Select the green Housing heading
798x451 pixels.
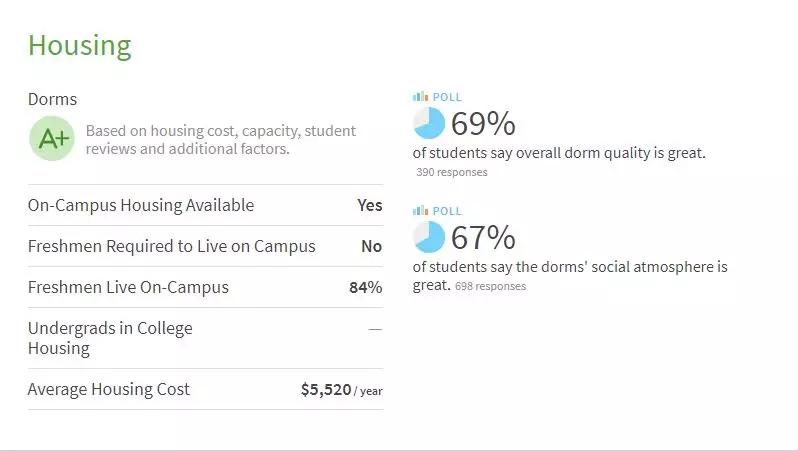pyautogui.click(x=79, y=45)
